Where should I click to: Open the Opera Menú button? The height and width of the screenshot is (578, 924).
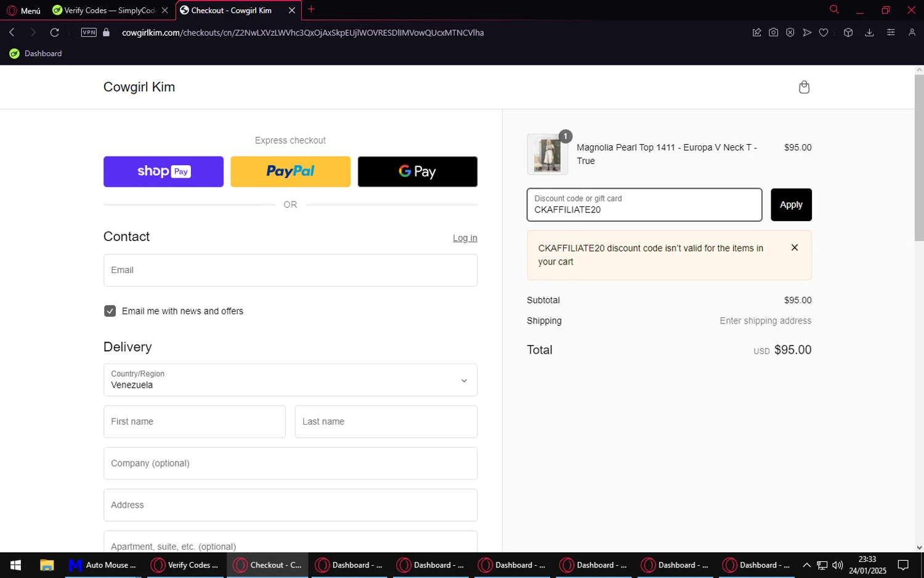[23, 10]
